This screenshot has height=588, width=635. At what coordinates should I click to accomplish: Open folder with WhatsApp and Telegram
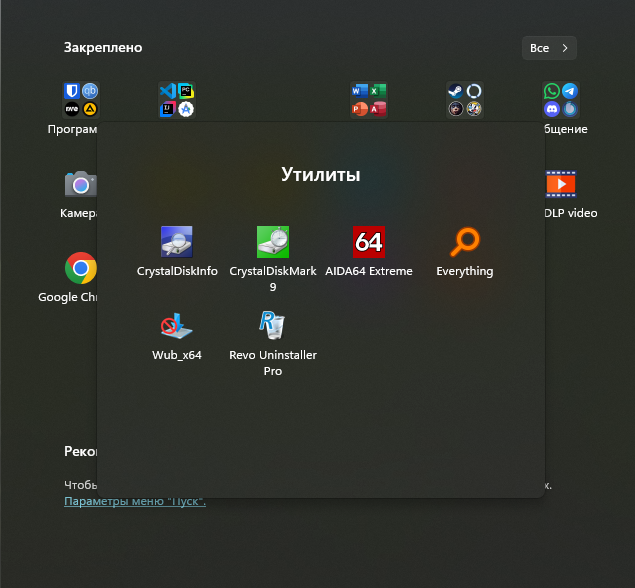(x=561, y=100)
